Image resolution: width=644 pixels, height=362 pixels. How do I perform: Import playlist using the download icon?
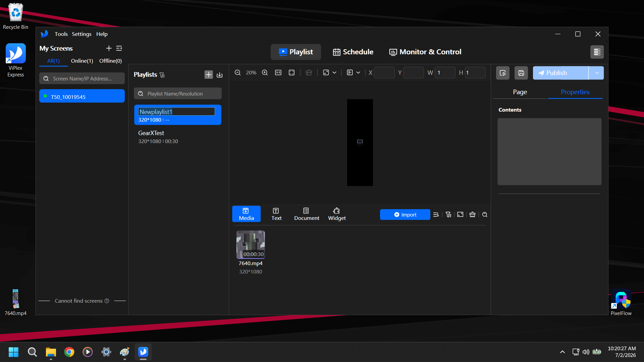click(220, 75)
